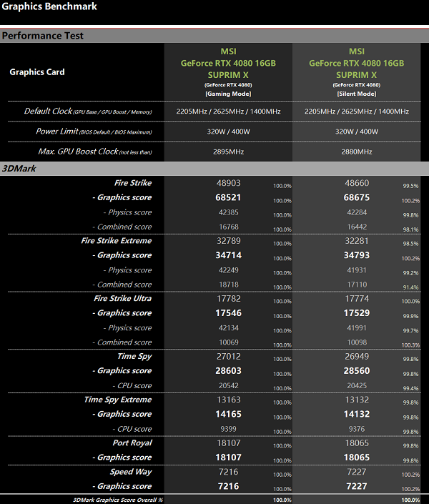Select Fire Strike Extreme score 32789

[x=228, y=241]
